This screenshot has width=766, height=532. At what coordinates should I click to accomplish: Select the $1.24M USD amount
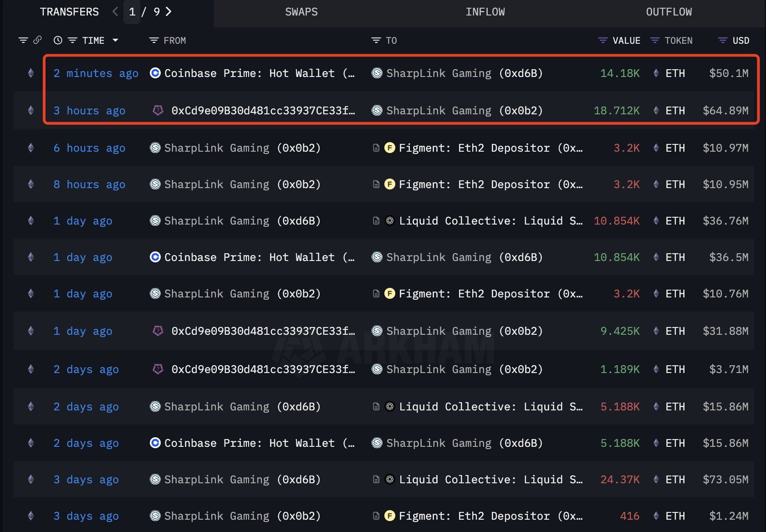pos(729,516)
